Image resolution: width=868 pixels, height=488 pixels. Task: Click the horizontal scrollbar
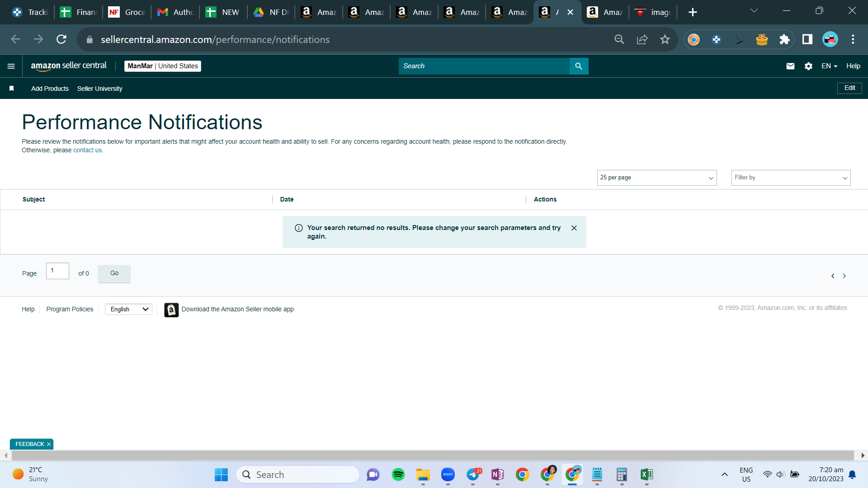pos(433,455)
